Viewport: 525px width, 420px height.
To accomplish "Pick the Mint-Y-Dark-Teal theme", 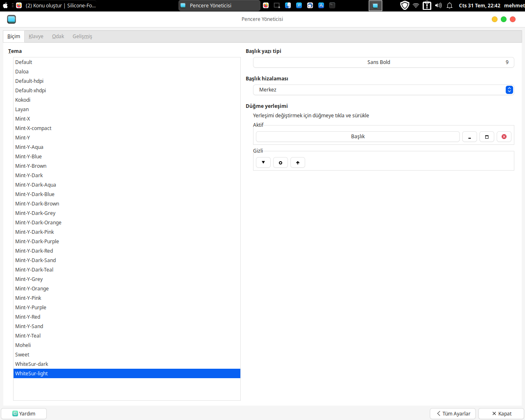I will 127,270.
